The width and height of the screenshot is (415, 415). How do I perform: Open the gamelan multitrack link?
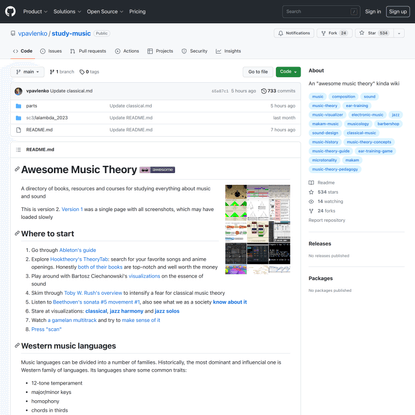tap(72, 320)
